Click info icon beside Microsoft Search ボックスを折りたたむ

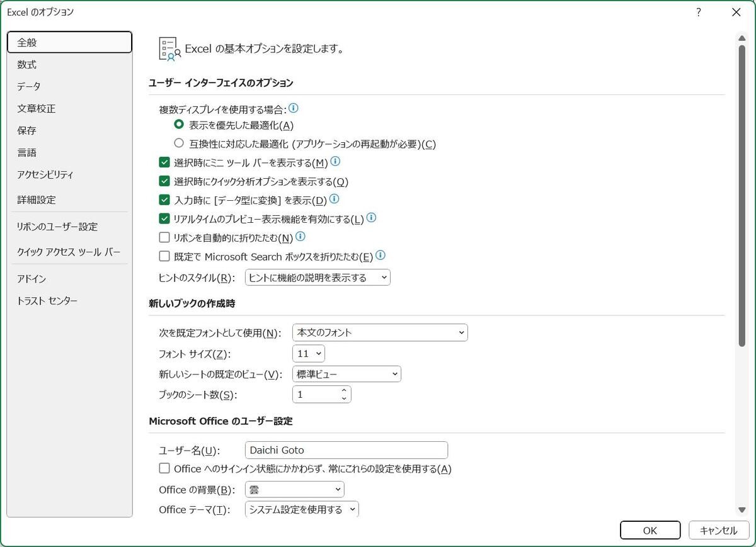(380, 256)
